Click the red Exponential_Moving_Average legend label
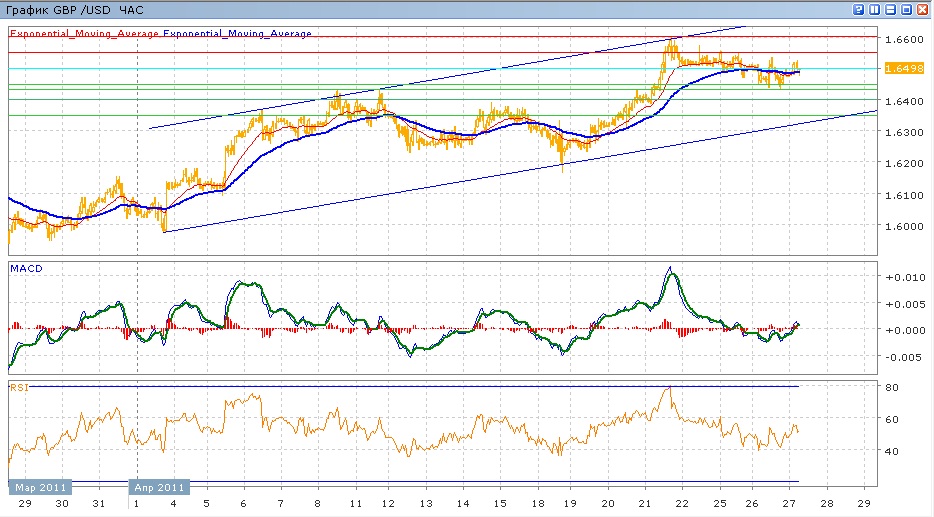Image resolution: width=934 pixels, height=517 pixels. (84, 33)
